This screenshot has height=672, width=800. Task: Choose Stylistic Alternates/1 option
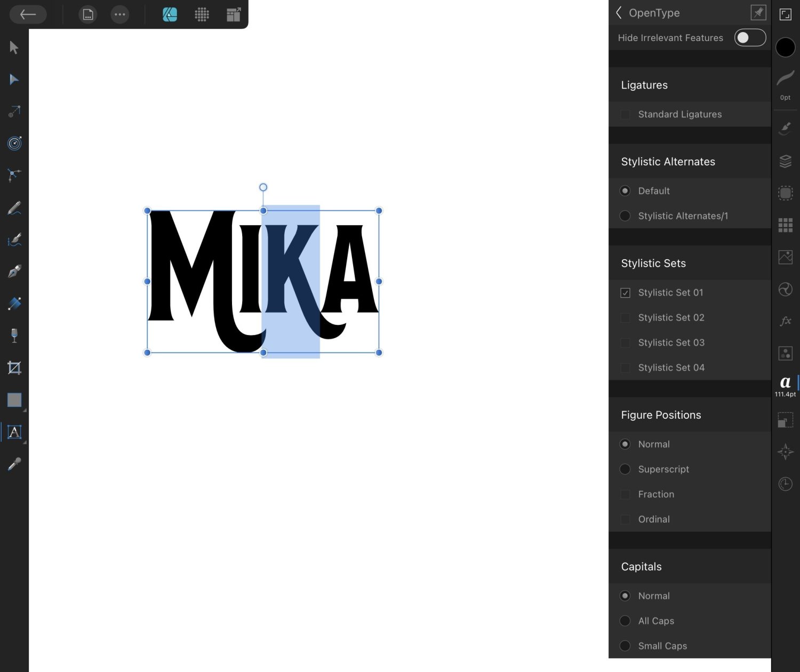pos(625,216)
